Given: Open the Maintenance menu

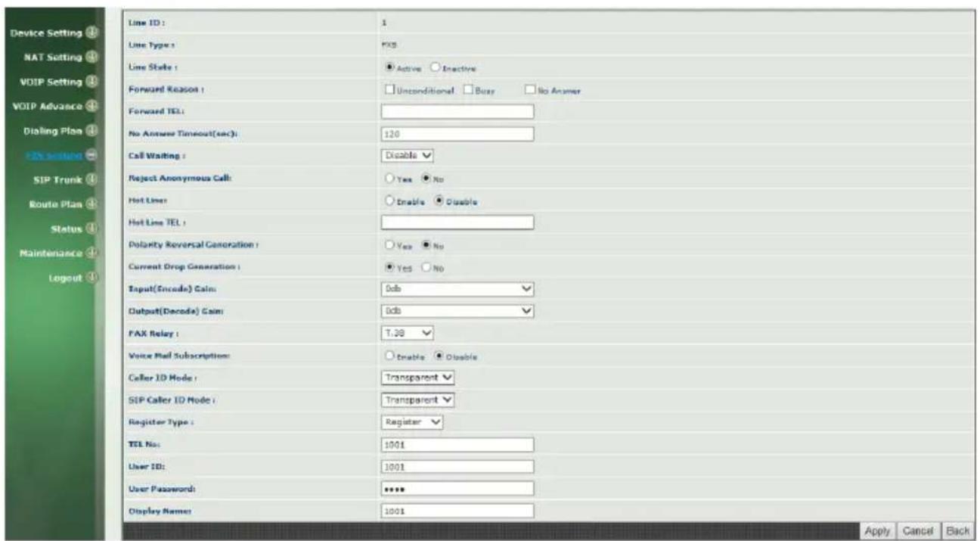Looking at the screenshot, I should tap(51, 253).
